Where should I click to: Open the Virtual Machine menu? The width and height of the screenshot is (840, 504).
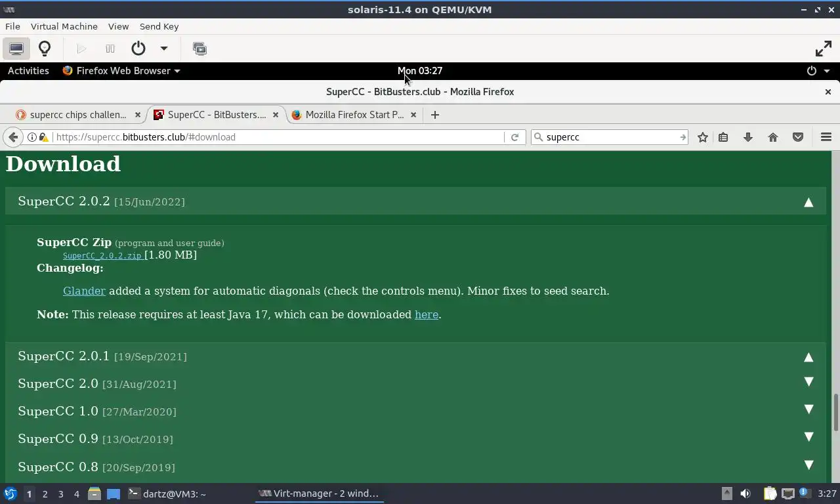pos(64,26)
